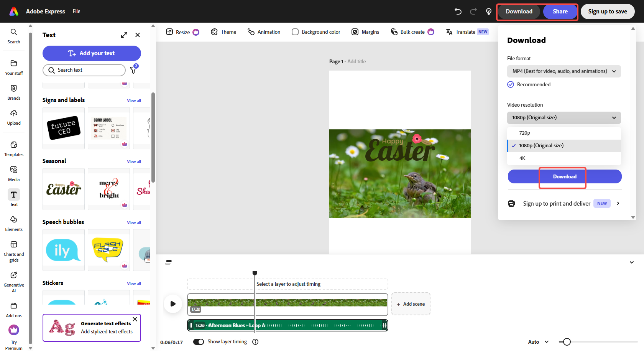Open the File menu
This screenshot has height=351, width=644.
click(77, 12)
